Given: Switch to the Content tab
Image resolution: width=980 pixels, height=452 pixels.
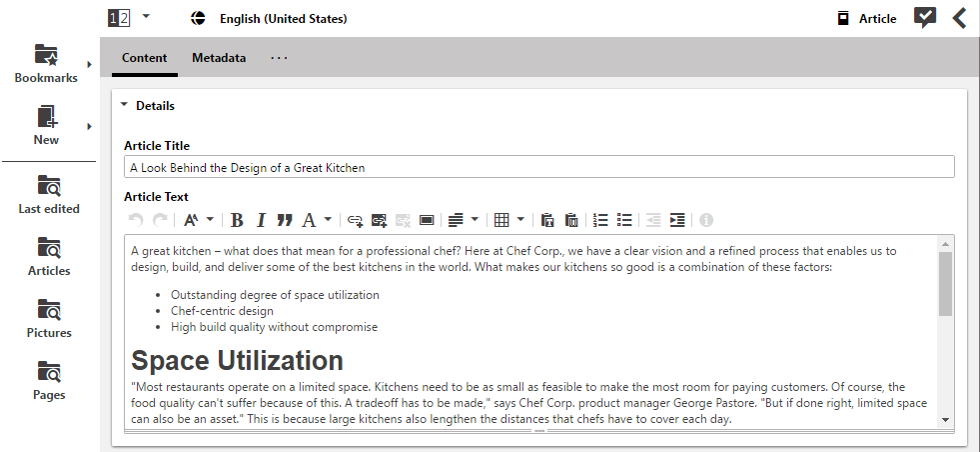Looking at the screenshot, I should point(145,58).
